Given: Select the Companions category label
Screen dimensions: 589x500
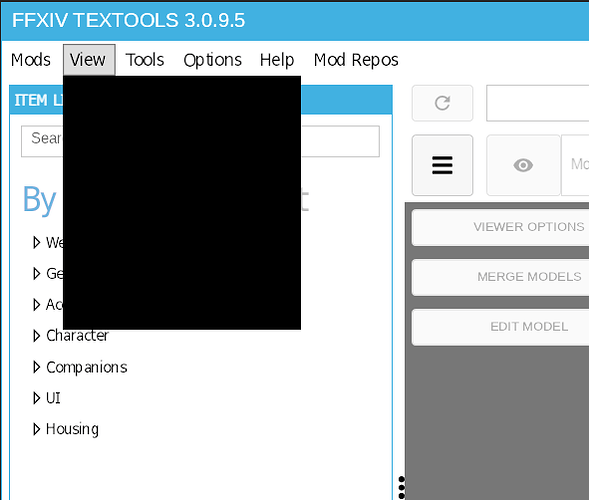Looking at the screenshot, I should pos(87,367).
